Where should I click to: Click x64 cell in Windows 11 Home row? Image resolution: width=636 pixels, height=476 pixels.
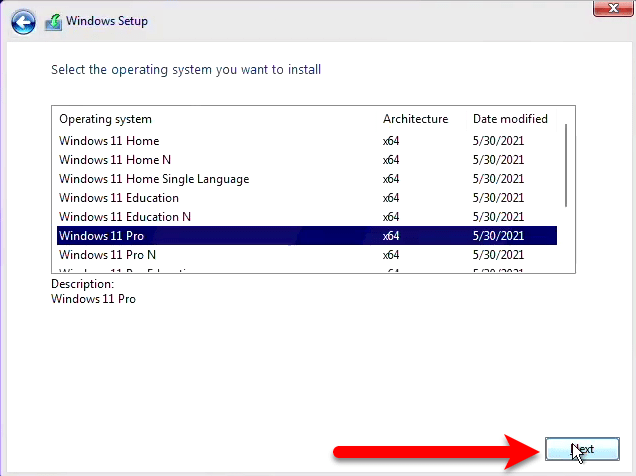click(x=391, y=141)
